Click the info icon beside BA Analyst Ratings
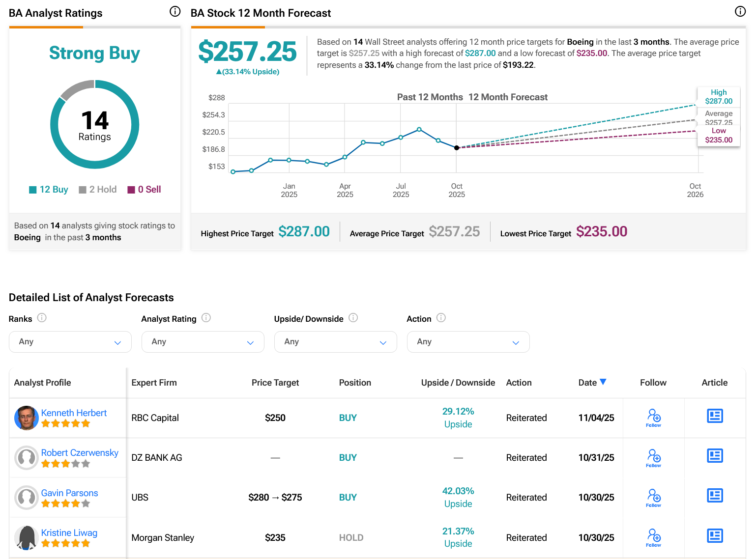756x559 pixels. pyautogui.click(x=175, y=12)
